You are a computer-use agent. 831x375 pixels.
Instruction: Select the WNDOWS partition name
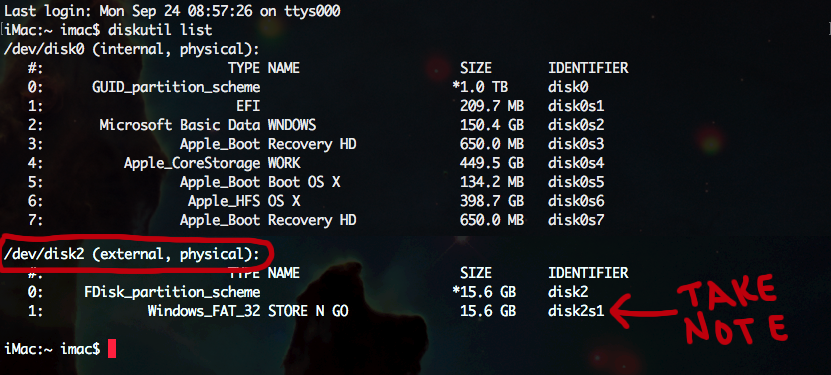[x=292, y=125]
